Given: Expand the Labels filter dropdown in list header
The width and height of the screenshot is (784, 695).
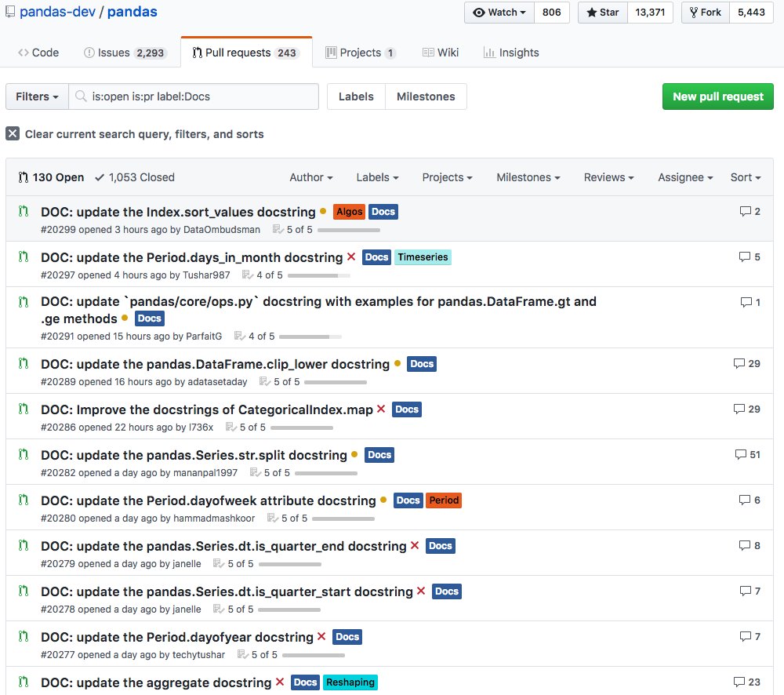Looking at the screenshot, I should 378,177.
